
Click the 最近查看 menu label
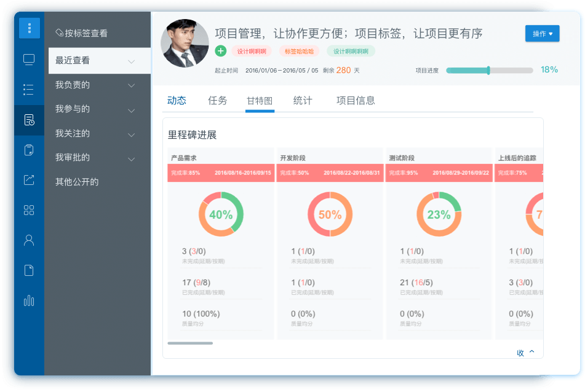pos(73,60)
